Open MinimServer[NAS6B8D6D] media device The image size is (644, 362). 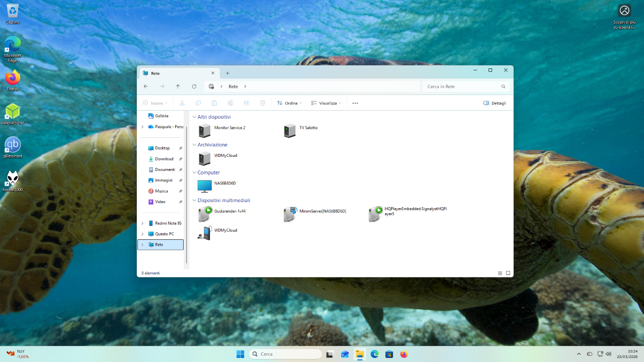[290, 214]
